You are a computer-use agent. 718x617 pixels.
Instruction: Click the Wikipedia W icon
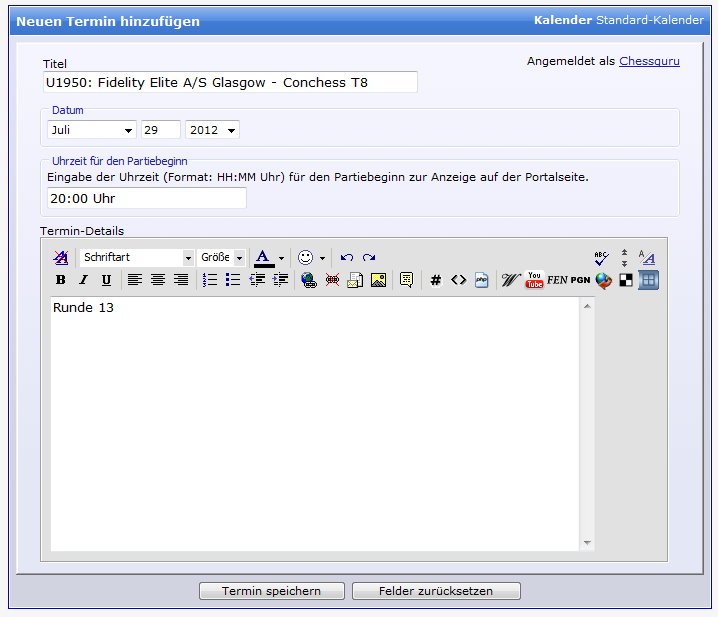point(511,280)
